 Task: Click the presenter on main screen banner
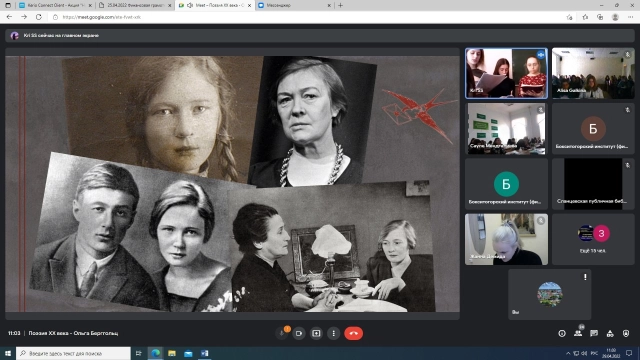(320, 36)
